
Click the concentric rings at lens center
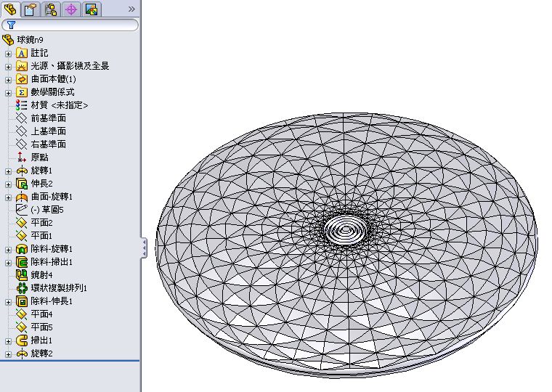tap(346, 230)
